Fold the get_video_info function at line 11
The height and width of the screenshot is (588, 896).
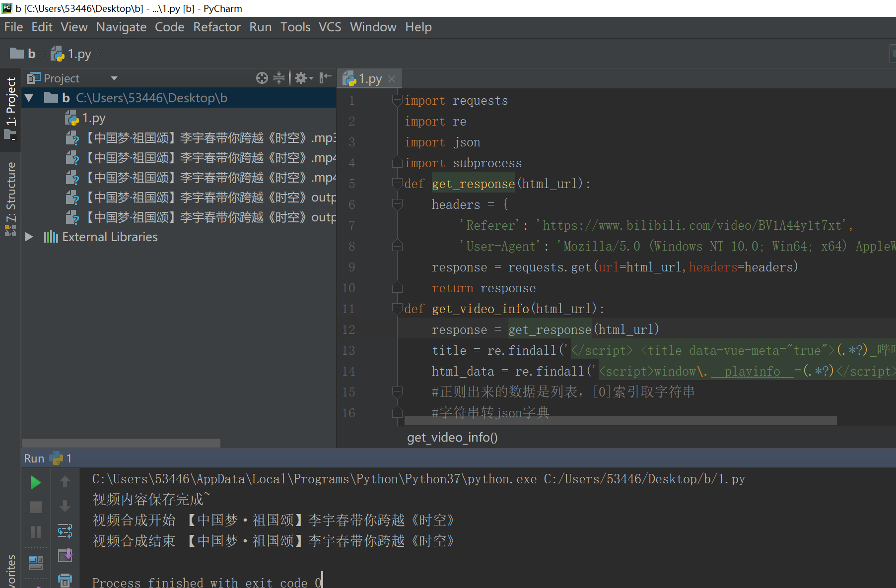[x=397, y=309]
